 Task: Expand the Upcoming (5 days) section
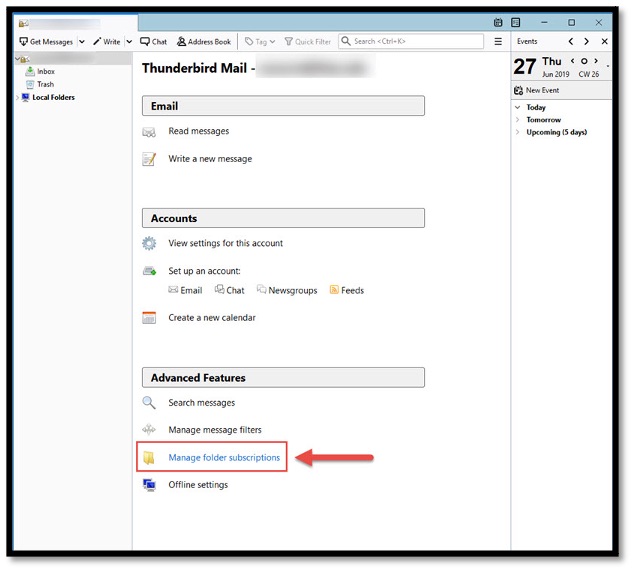click(518, 132)
